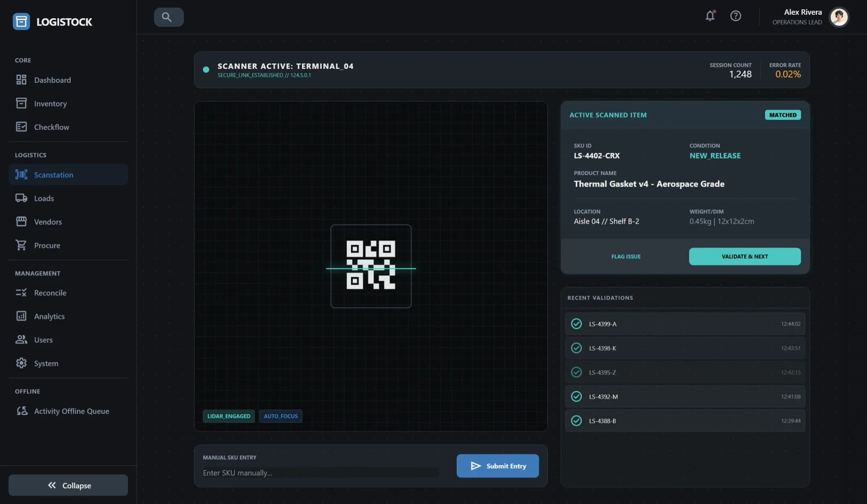This screenshot has width=867, height=504.
Task: Click the Activity Offline Queue icon
Action: tap(22, 411)
